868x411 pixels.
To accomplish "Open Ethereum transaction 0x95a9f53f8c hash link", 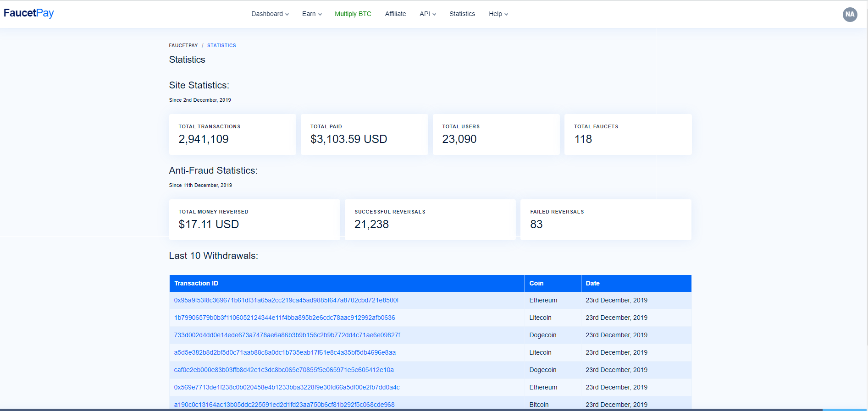I will click(x=286, y=301).
